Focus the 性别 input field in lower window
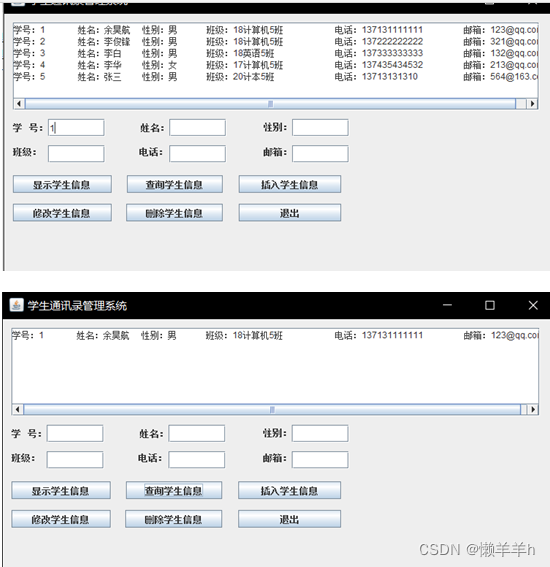Viewport: 550px width, 567px height. coord(320,433)
